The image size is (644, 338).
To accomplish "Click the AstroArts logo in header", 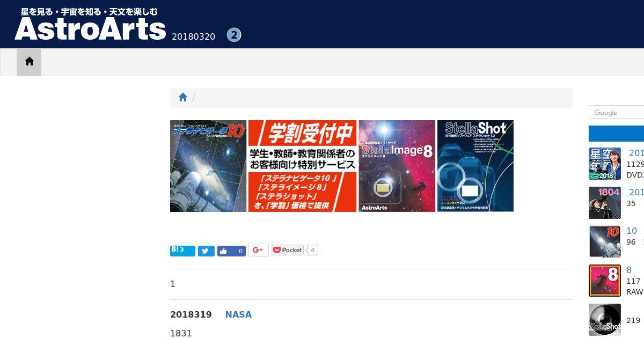I will [x=90, y=24].
